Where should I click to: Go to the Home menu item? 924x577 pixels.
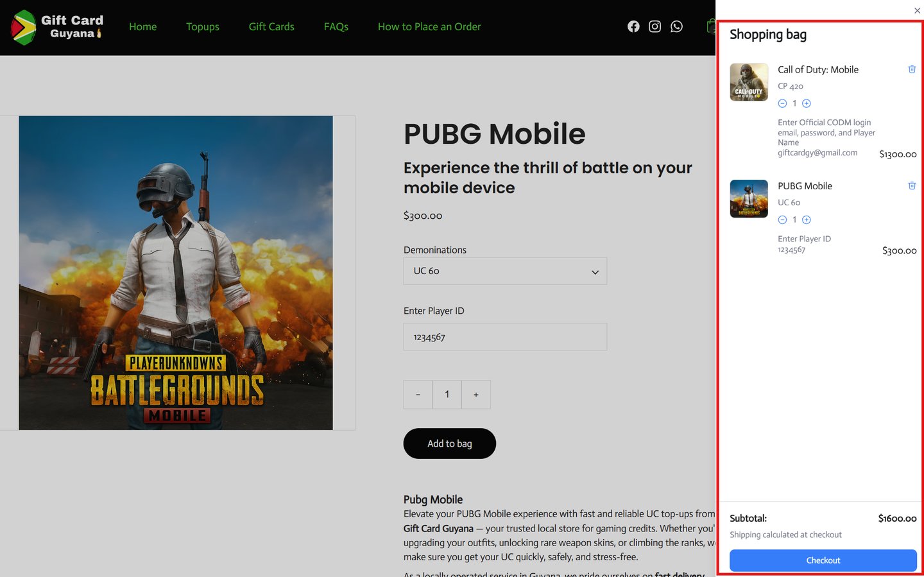click(142, 26)
